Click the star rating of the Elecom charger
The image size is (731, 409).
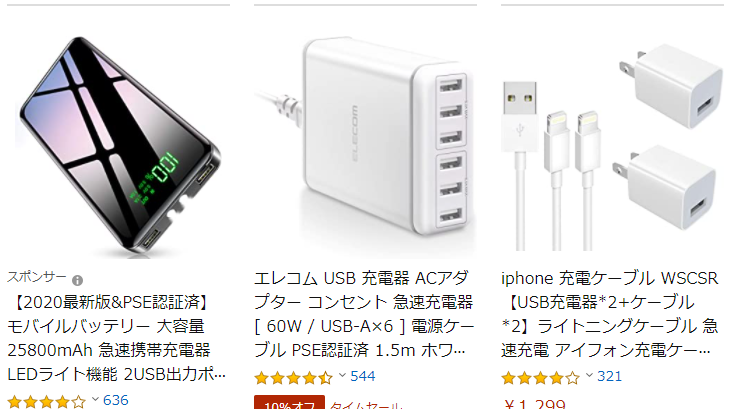click(294, 378)
